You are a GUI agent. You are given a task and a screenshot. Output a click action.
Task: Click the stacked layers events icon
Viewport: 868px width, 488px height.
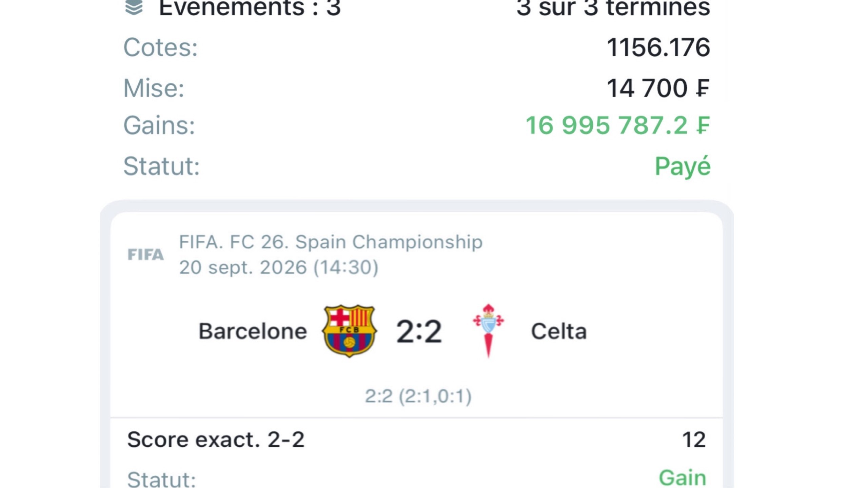click(134, 7)
